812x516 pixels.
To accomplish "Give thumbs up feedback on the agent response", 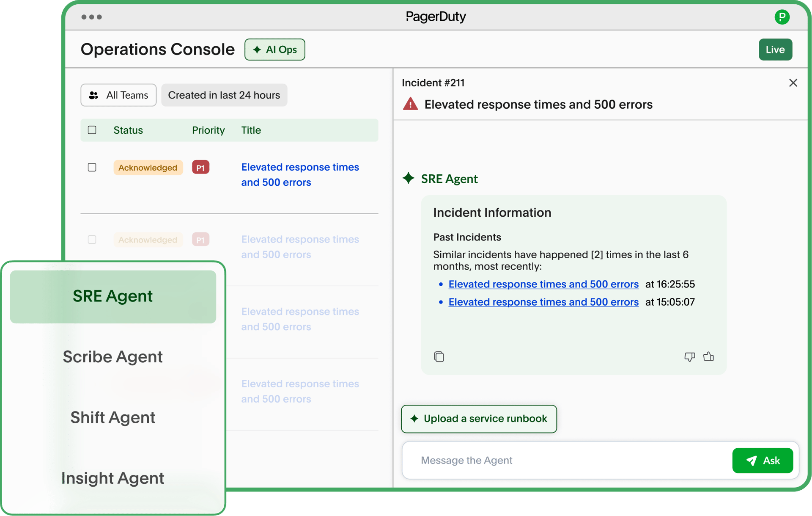I will [708, 357].
